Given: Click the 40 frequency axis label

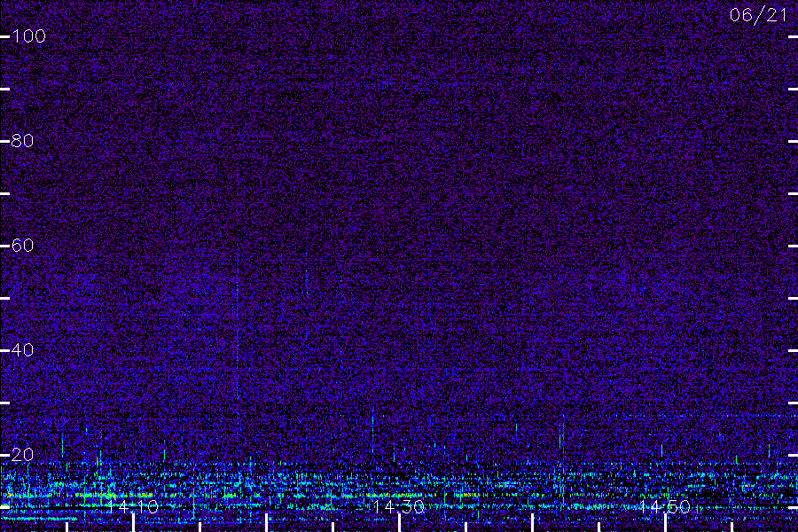Looking at the screenshot, I should click(x=22, y=350).
